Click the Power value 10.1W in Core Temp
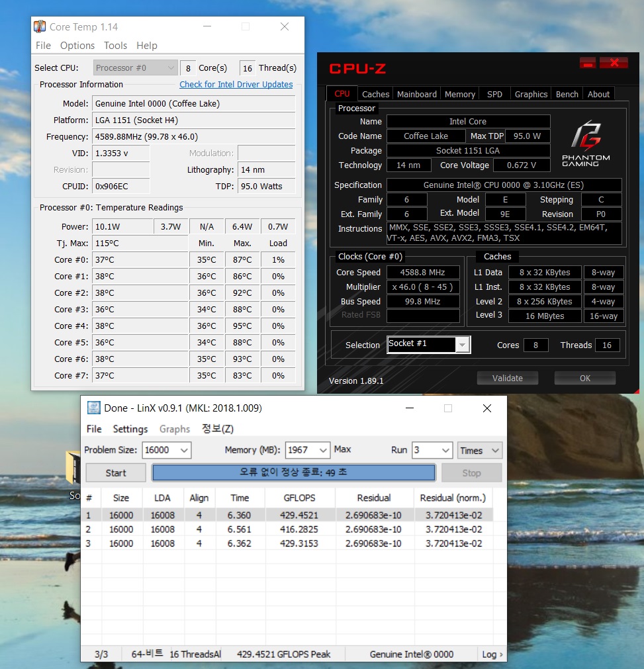644x669 pixels. click(x=122, y=226)
